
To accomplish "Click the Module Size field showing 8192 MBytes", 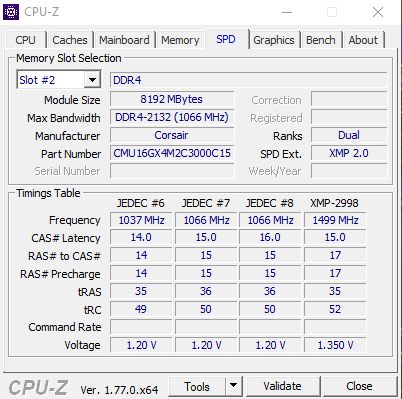I will (x=172, y=99).
